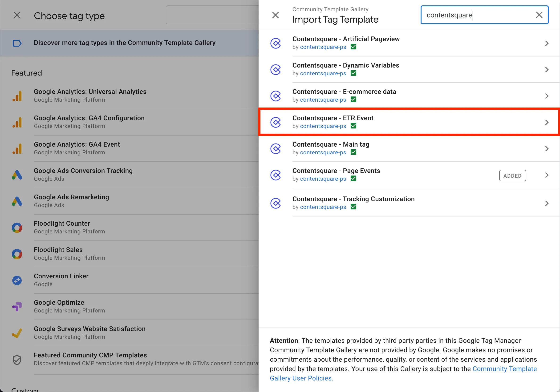Open Page Events details with chevron arrow
This screenshot has width=560, height=392.
(547, 175)
